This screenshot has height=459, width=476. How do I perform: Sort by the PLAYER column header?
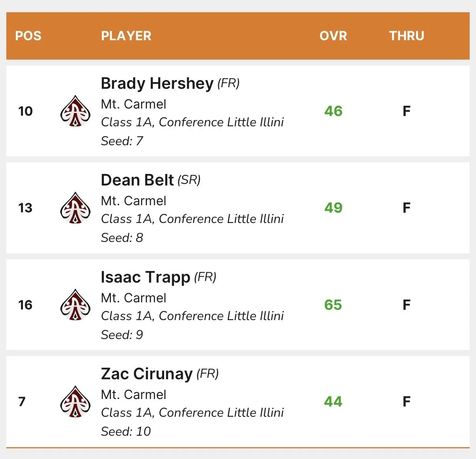[126, 36]
